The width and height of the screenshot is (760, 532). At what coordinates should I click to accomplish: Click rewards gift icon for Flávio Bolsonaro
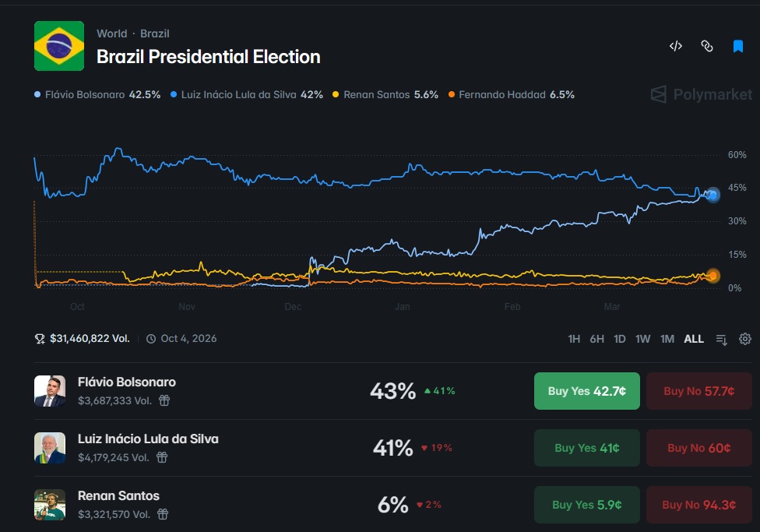coord(164,400)
